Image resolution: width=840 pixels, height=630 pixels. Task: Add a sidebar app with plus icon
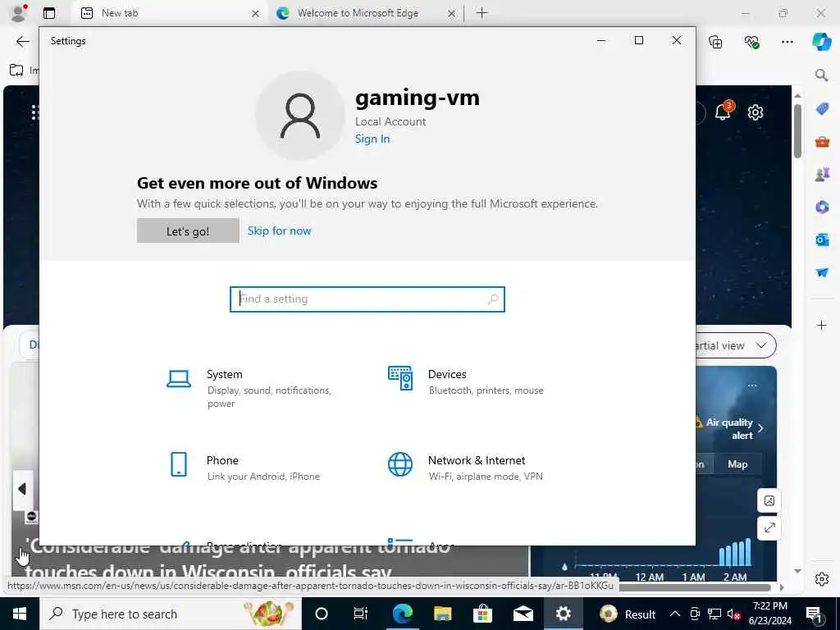coord(822,325)
